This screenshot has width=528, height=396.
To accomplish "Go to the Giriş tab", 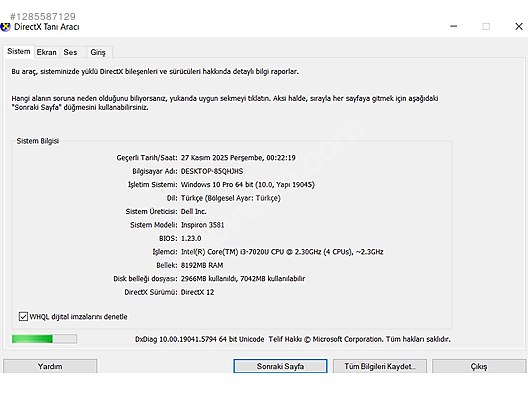I will click(x=98, y=52).
